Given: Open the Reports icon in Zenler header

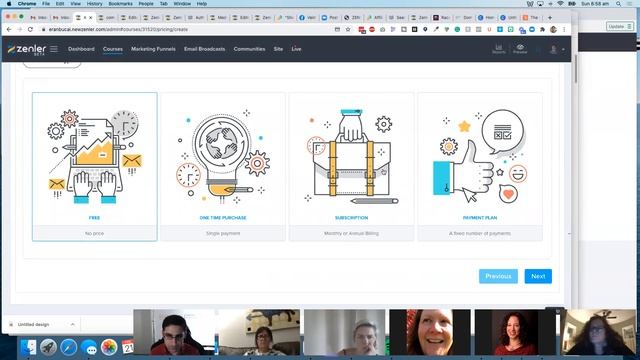Looking at the screenshot, I should tap(498, 49).
